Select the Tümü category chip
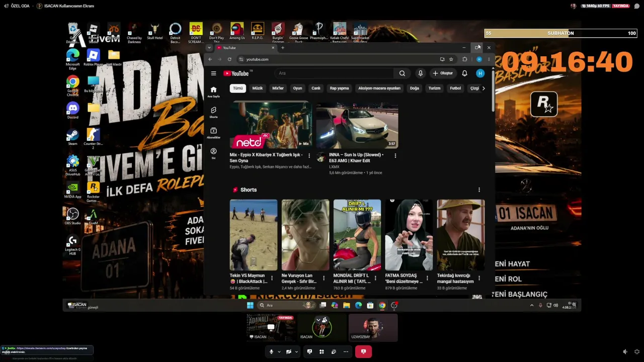This screenshot has height=362, width=644. point(238,88)
